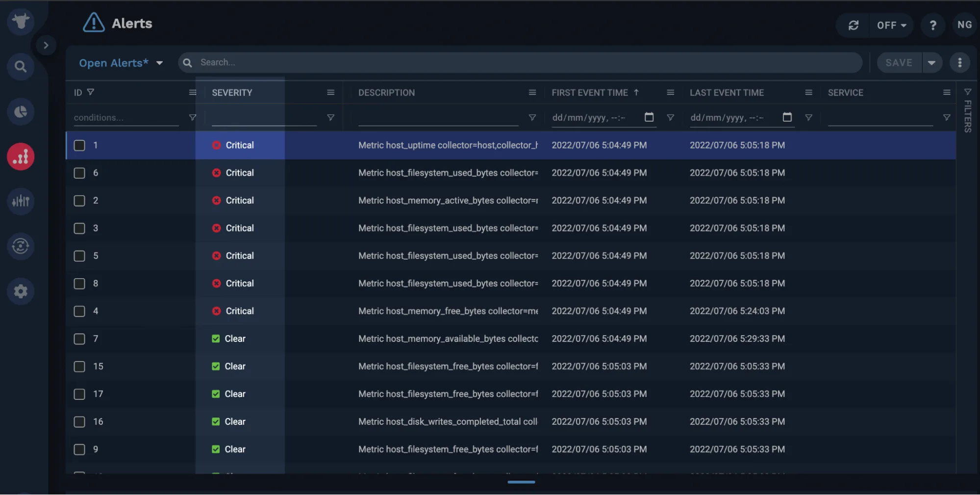This screenshot has height=495, width=980.
Task: Check the checkbox for alert ID 4
Action: pos(79,311)
